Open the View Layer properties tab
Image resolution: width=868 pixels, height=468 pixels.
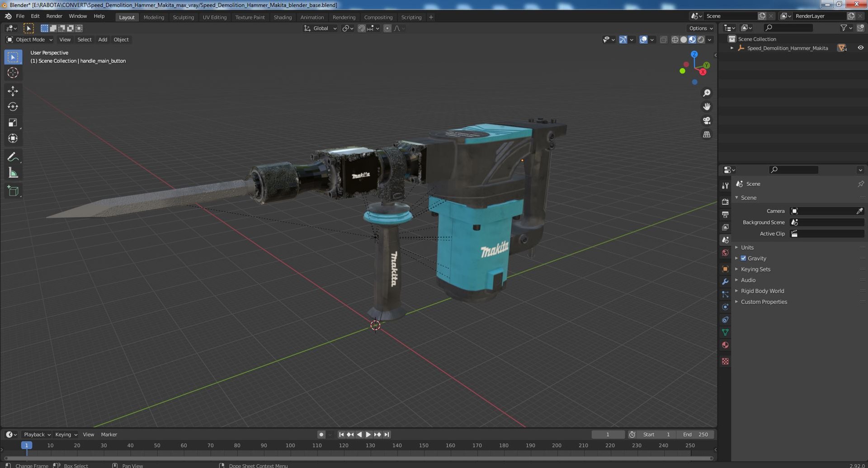tap(725, 227)
